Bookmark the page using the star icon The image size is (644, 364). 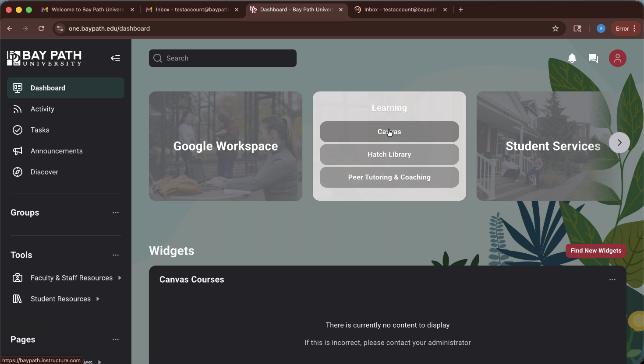pos(556,28)
